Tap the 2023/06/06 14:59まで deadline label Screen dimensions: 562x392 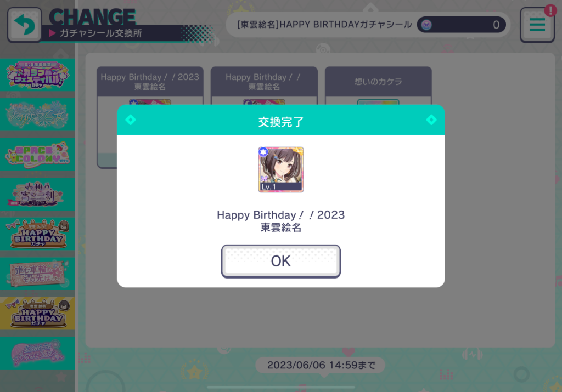(x=321, y=365)
